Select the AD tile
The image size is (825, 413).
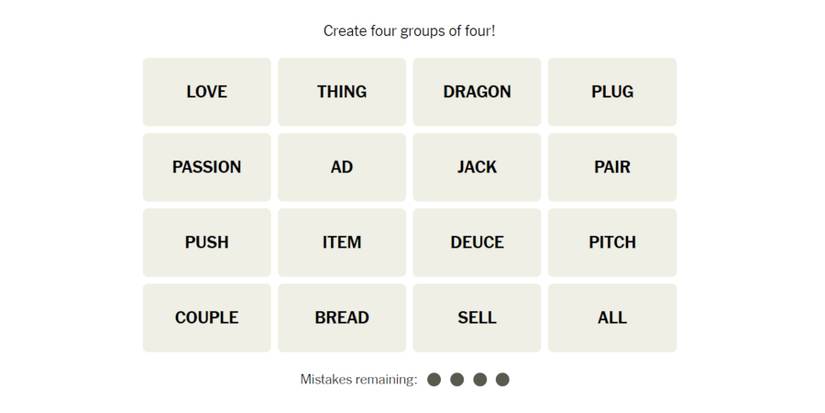[x=342, y=167]
